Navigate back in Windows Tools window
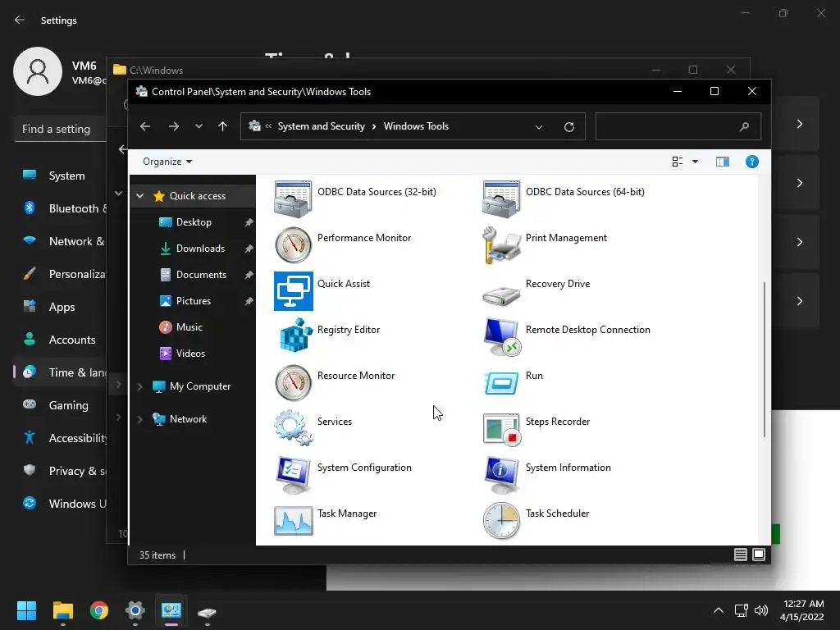Image resolution: width=840 pixels, height=630 pixels. coord(145,126)
